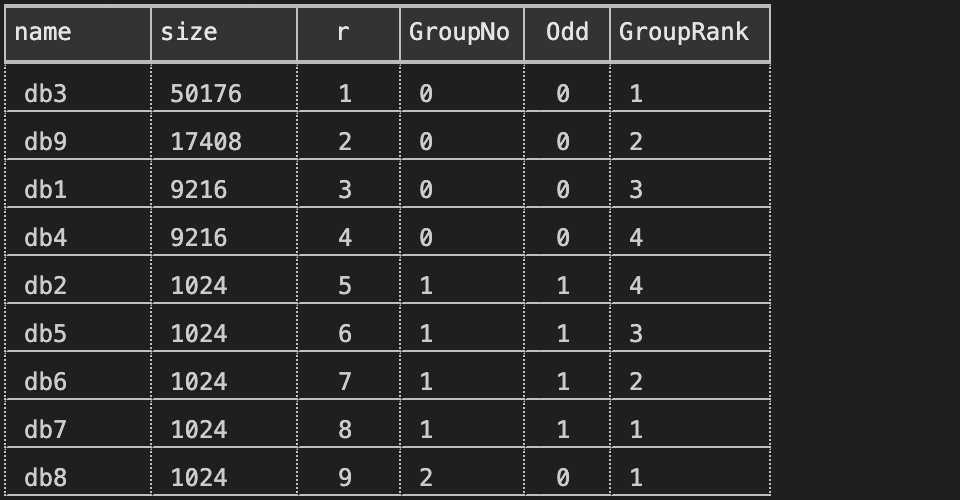Viewport: 960px width, 500px height.
Task: Click the r value 9 cell
Action: [348, 472]
